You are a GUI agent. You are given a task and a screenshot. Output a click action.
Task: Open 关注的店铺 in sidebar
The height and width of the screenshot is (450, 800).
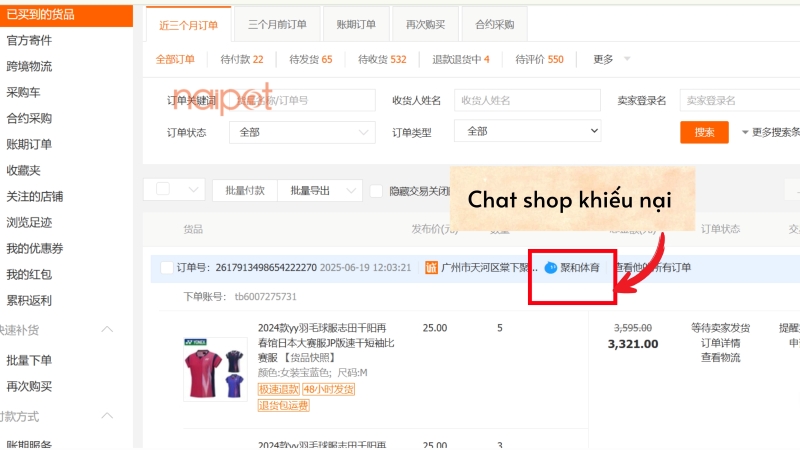(x=35, y=196)
